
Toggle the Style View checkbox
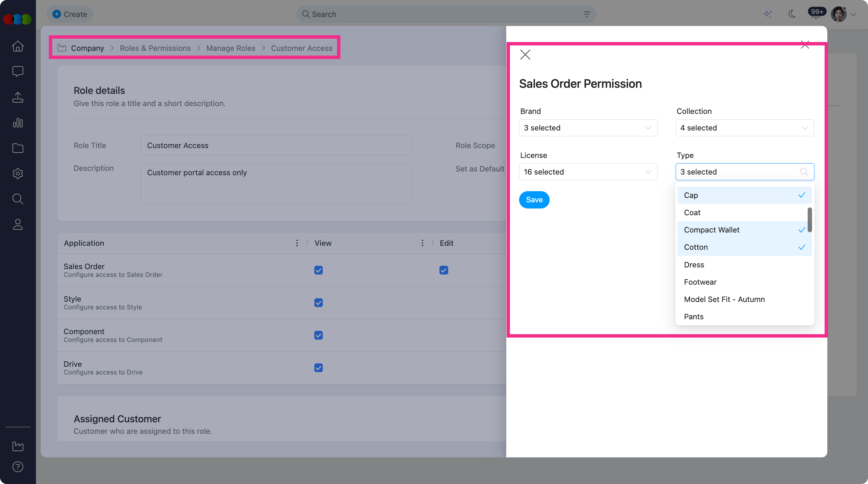[x=318, y=303]
